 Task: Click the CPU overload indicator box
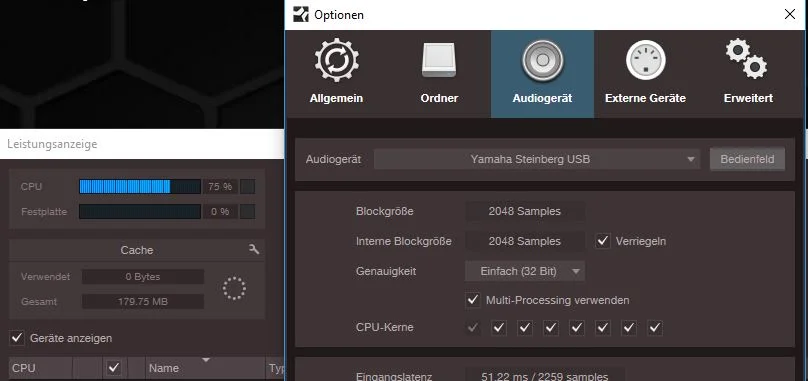click(x=248, y=187)
